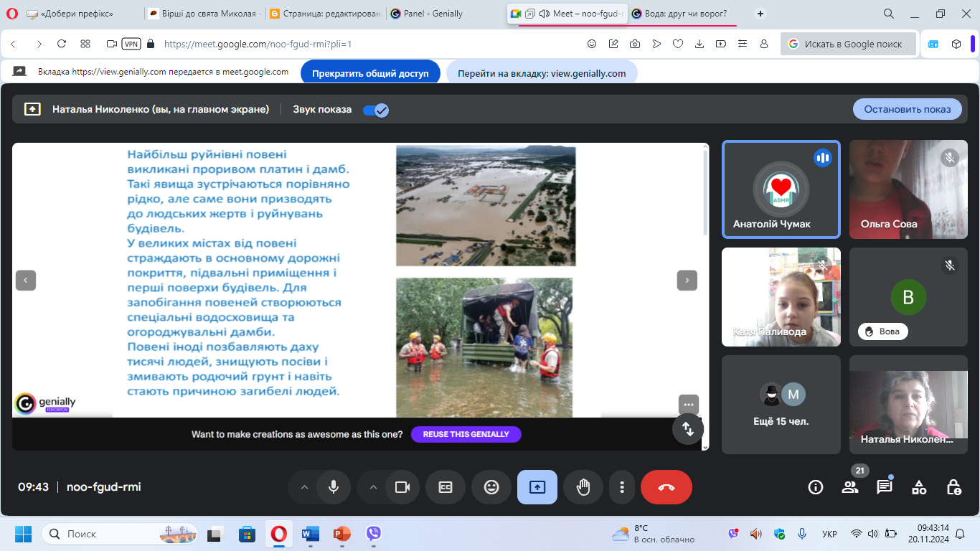Add page to bookmarks heart icon
Viewport: 980px width, 551px height.
click(678, 44)
